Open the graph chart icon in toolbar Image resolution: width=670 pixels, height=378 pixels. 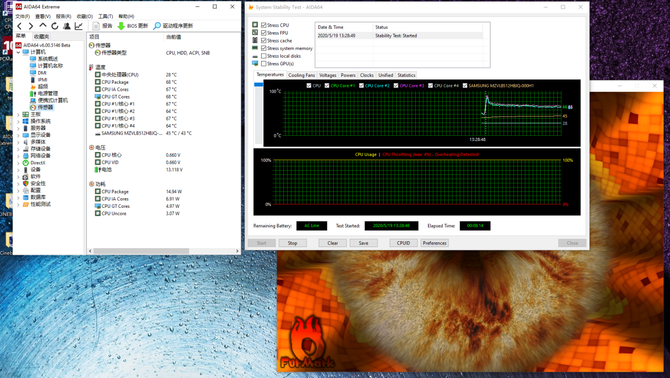click(x=79, y=26)
